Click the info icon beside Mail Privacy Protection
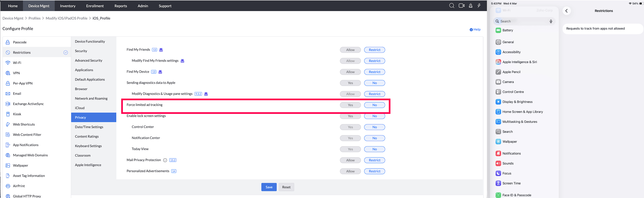 pyautogui.click(x=165, y=160)
